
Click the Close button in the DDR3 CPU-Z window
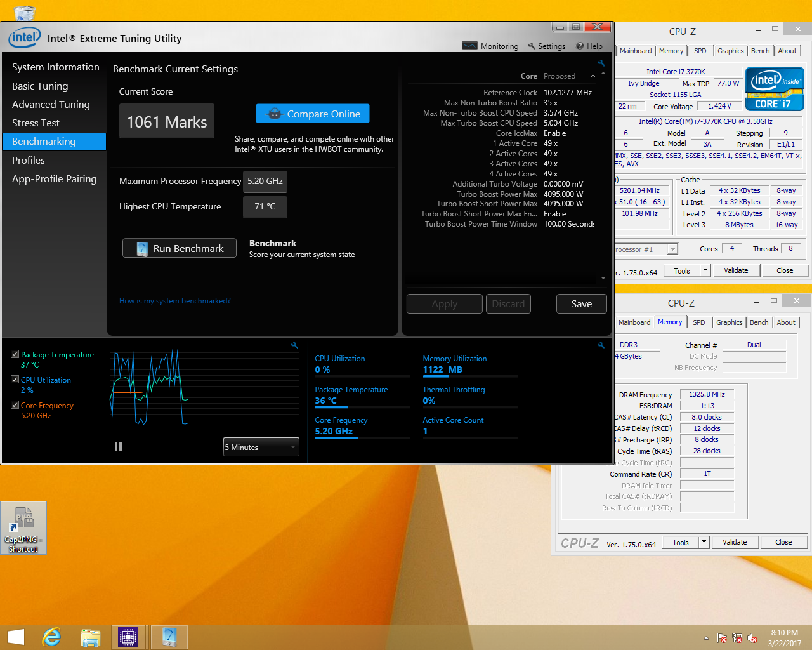(784, 542)
